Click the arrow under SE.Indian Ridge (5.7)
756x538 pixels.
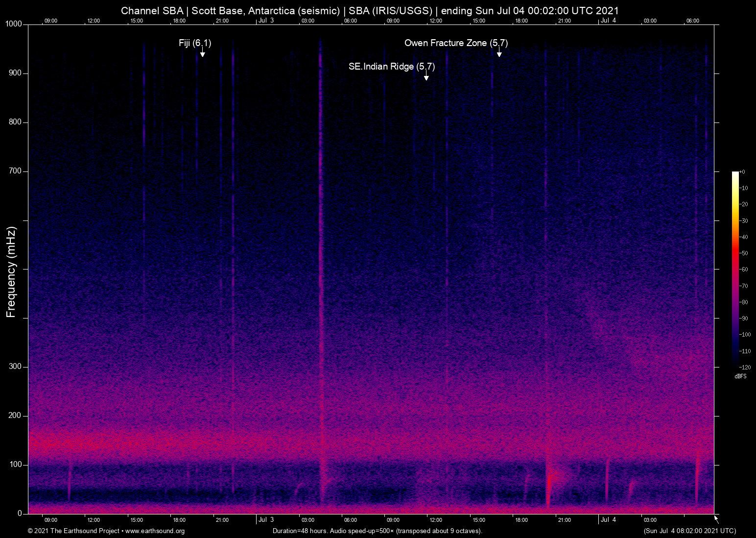click(x=426, y=77)
